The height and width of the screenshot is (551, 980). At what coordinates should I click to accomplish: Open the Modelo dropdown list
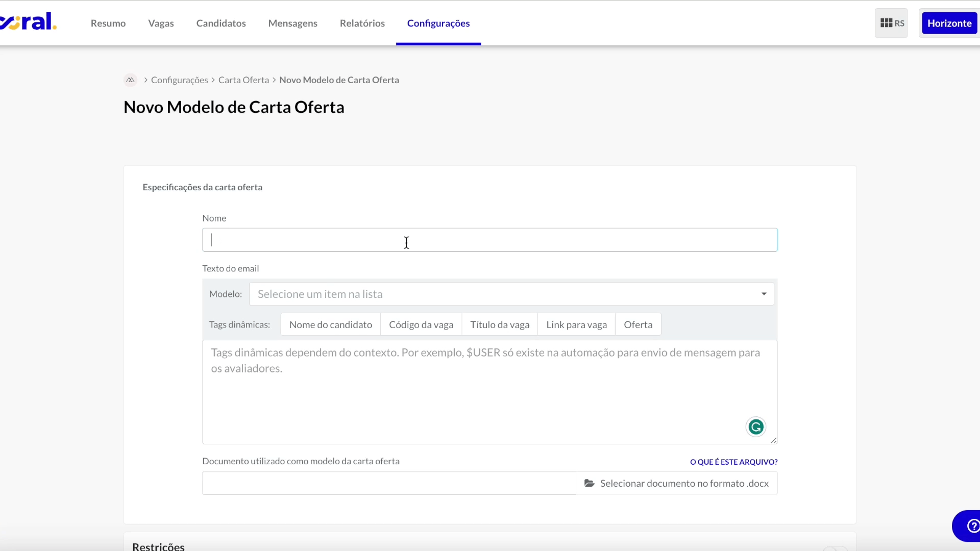[511, 294]
